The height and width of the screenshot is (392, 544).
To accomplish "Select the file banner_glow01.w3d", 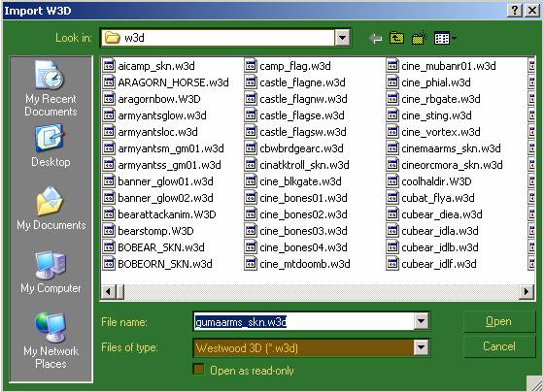I will coord(158,181).
